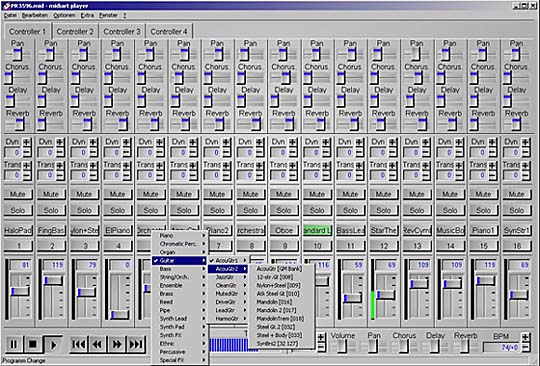540x366 pixels.
Task: Decrease Trans value on channel 16
Action: [x=526, y=175]
